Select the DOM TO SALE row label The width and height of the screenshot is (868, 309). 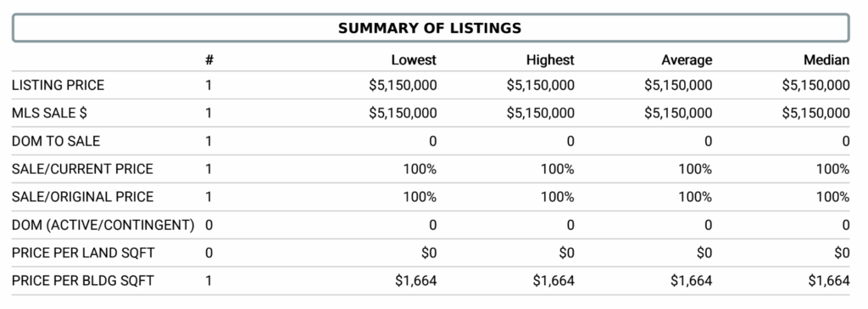(x=56, y=142)
